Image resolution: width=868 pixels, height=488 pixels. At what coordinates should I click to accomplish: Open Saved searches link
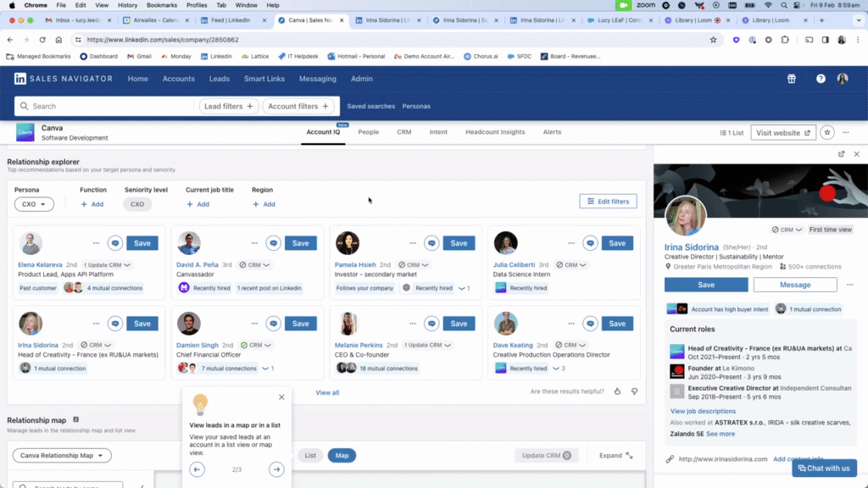[x=371, y=106]
